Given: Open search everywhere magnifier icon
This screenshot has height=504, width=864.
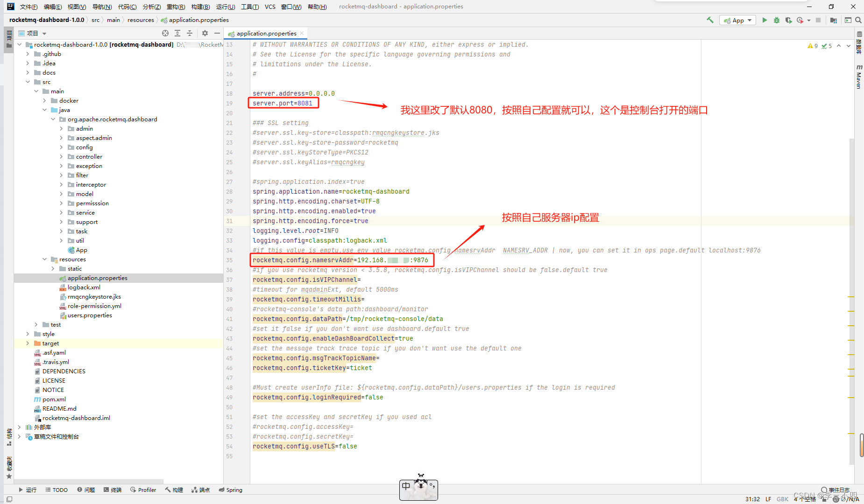Looking at the screenshot, I should point(859,20).
